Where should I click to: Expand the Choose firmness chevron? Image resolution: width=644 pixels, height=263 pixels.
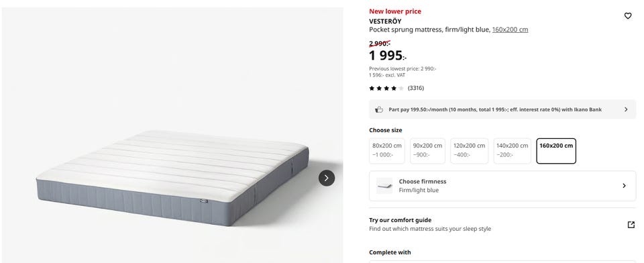pyautogui.click(x=624, y=186)
